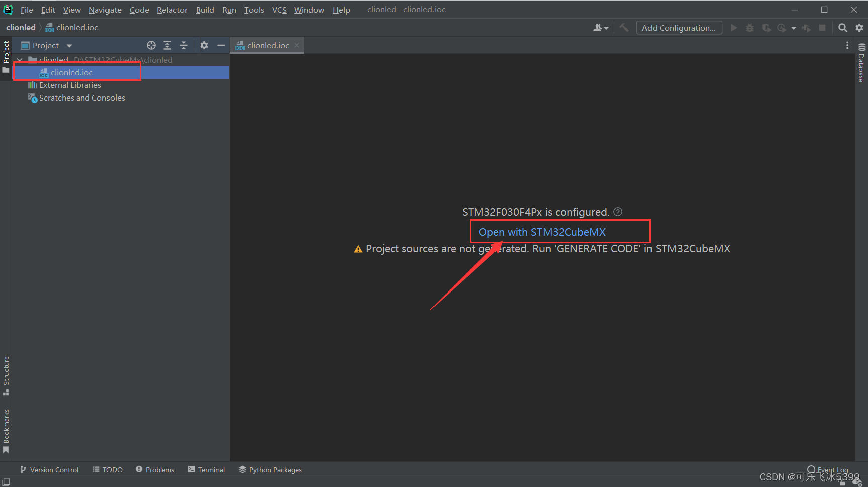Toggle tool window bars at bottom-left corner

click(x=6, y=482)
